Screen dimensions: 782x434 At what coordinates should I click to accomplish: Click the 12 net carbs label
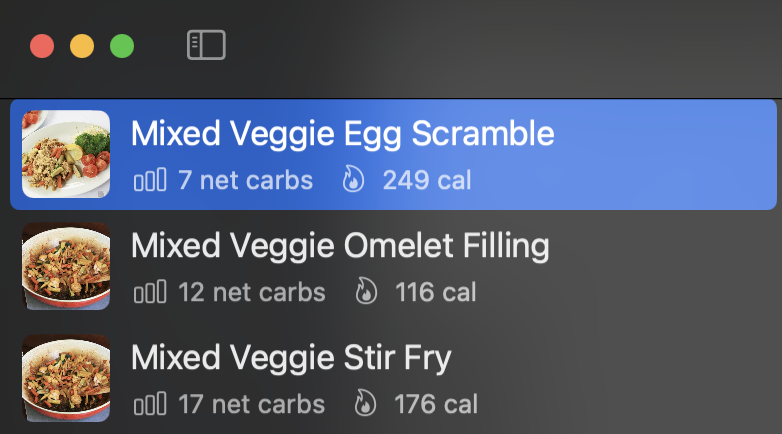(x=252, y=292)
